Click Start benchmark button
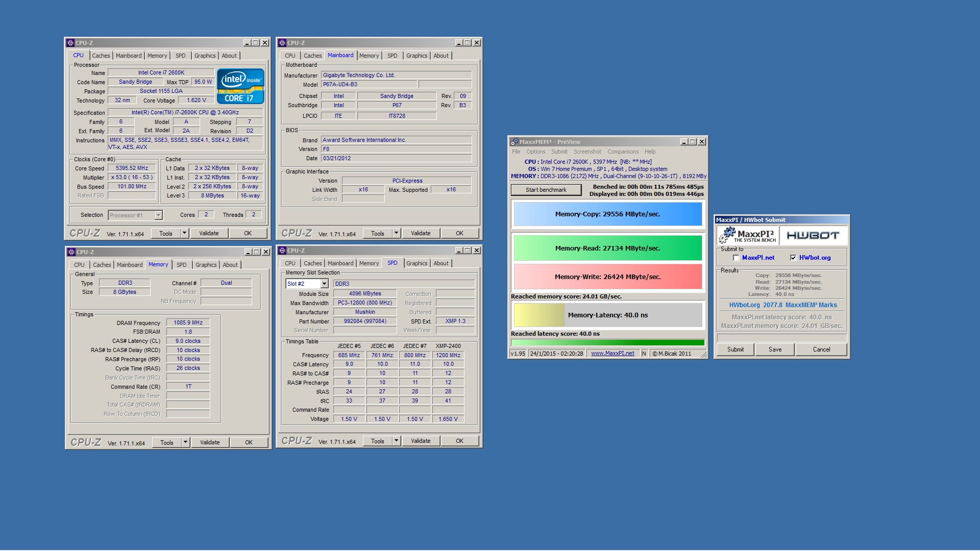980x551 pixels. (546, 190)
